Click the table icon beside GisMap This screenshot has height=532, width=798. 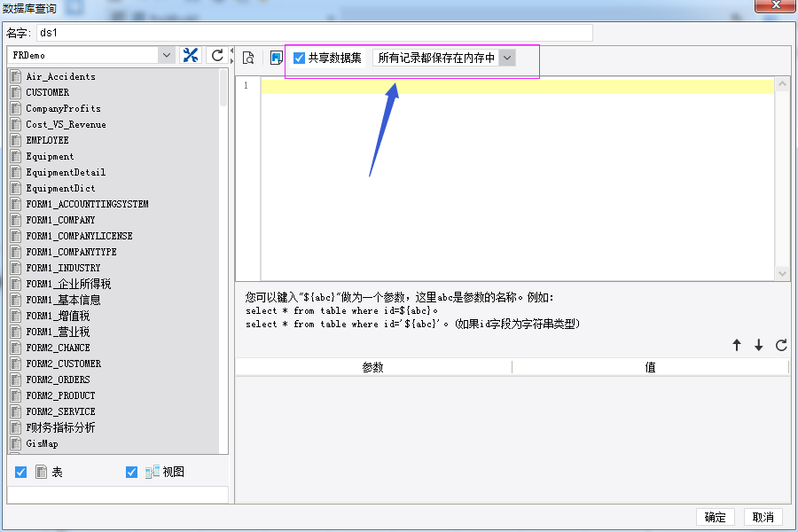pyautogui.click(x=16, y=443)
